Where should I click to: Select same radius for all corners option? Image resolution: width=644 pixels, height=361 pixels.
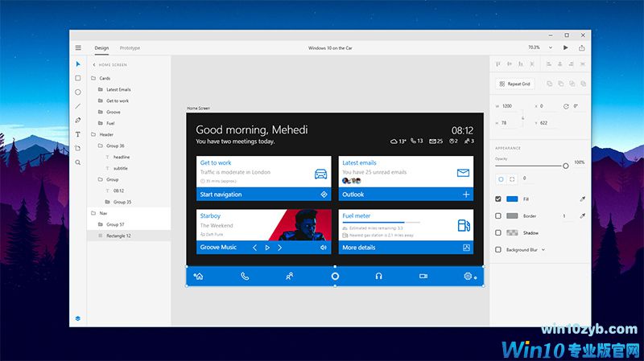pos(501,179)
